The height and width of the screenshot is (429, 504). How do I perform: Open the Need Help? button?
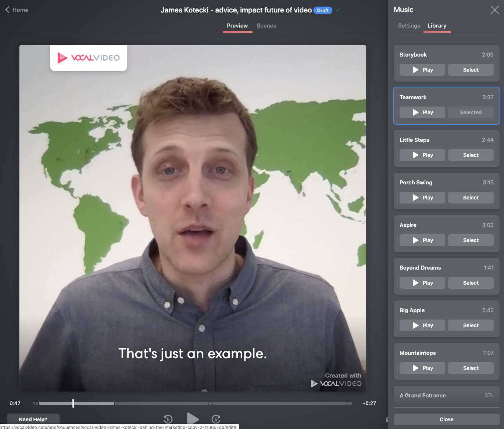coord(33,419)
